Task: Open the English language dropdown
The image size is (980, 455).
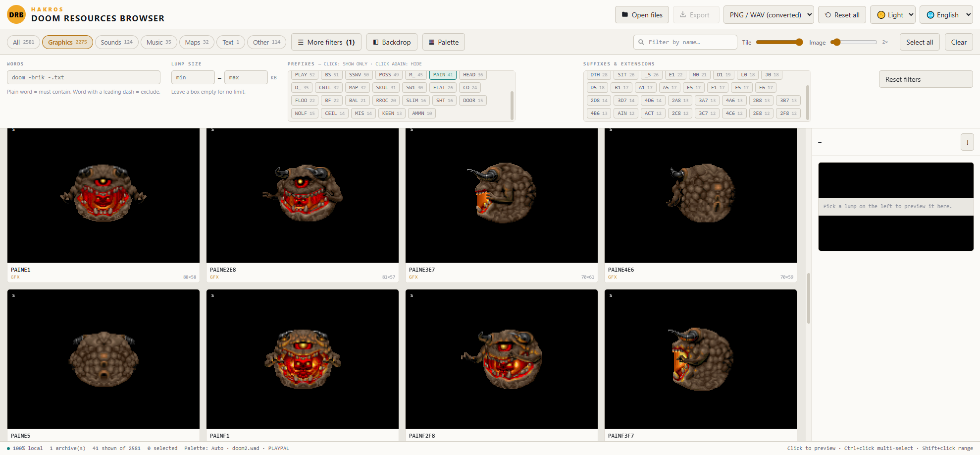Action: click(946, 15)
